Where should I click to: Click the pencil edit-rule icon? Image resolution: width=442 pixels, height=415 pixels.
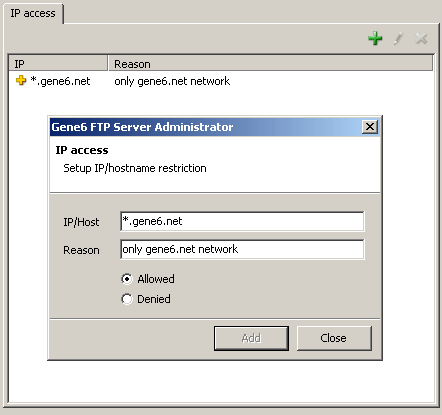(x=398, y=38)
